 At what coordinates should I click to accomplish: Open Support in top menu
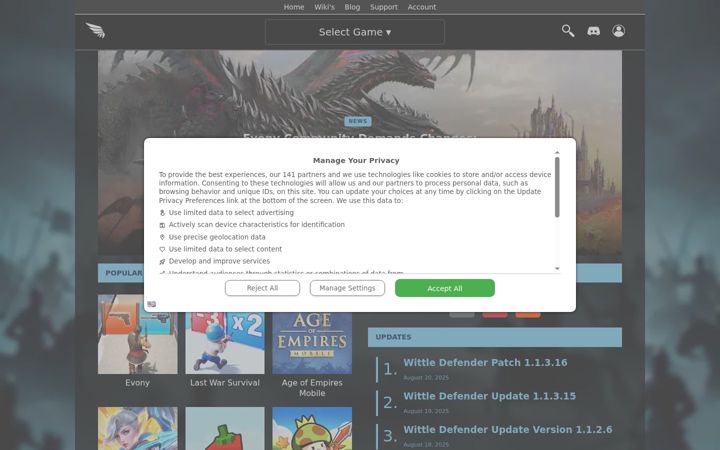point(383,7)
